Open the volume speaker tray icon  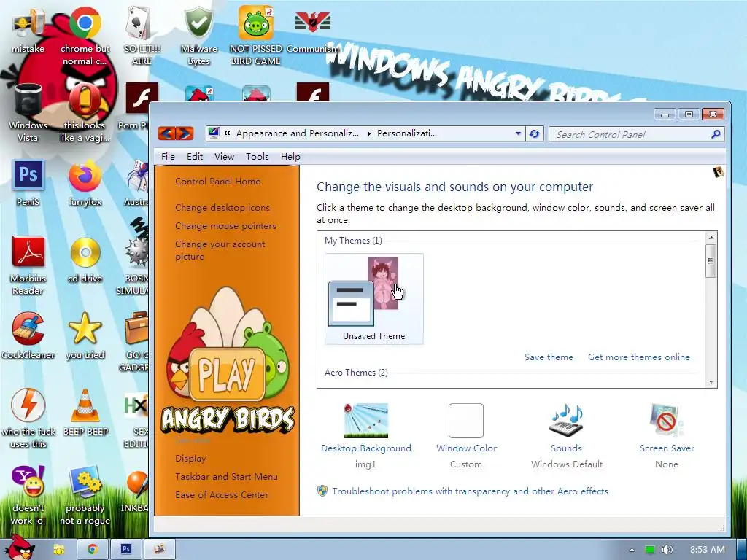click(667, 550)
